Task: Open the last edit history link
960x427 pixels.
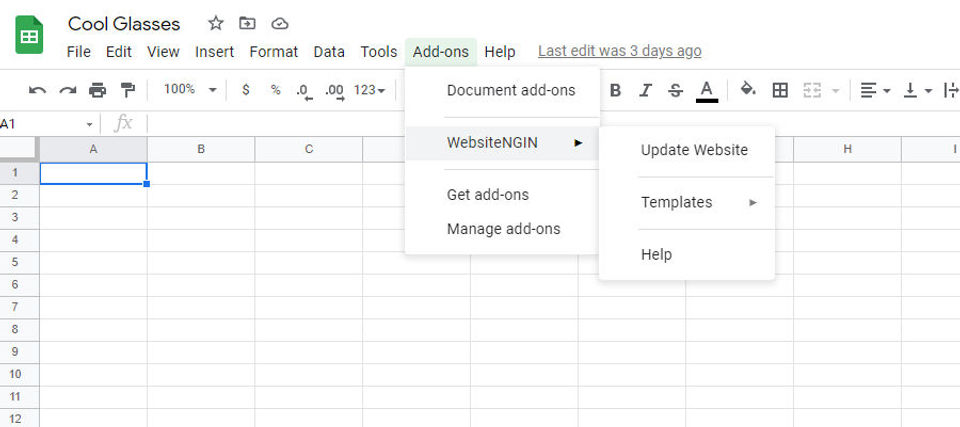Action: coord(620,51)
